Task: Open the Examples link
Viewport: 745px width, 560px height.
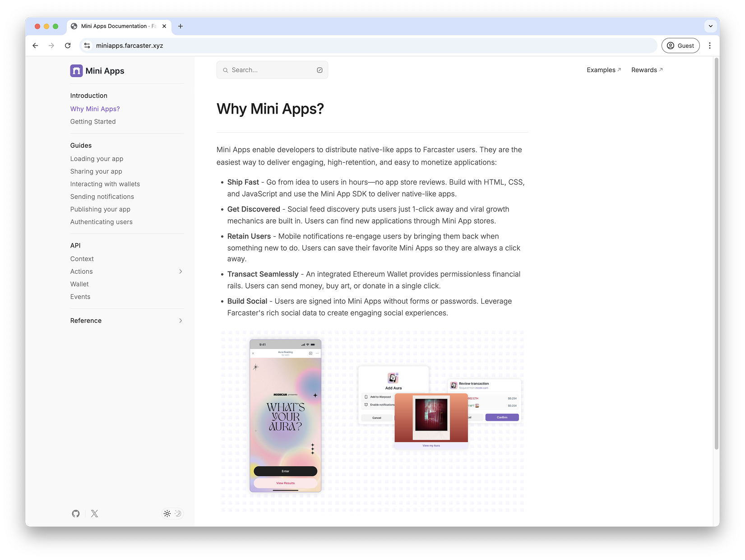Action: (603, 70)
